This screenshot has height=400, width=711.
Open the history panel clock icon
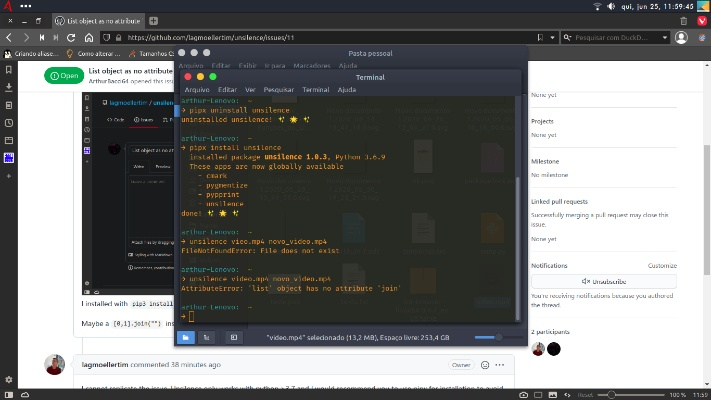9,122
